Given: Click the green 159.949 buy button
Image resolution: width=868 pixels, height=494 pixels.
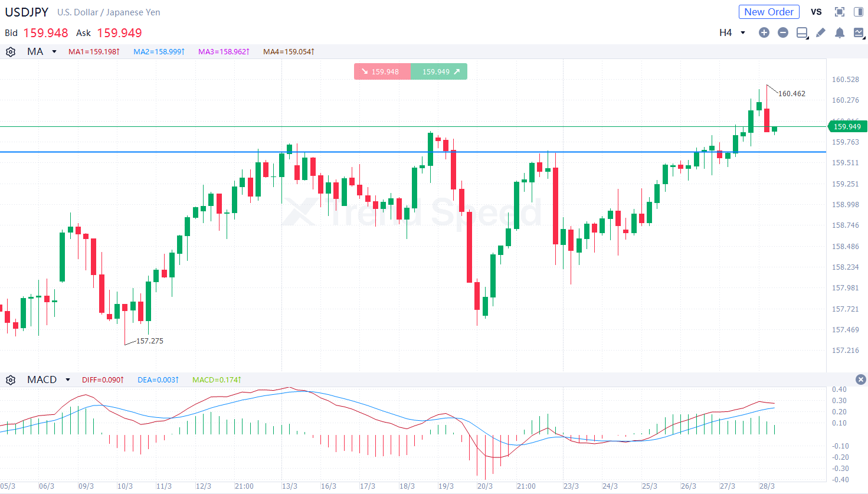Looking at the screenshot, I should (x=438, y=71).
